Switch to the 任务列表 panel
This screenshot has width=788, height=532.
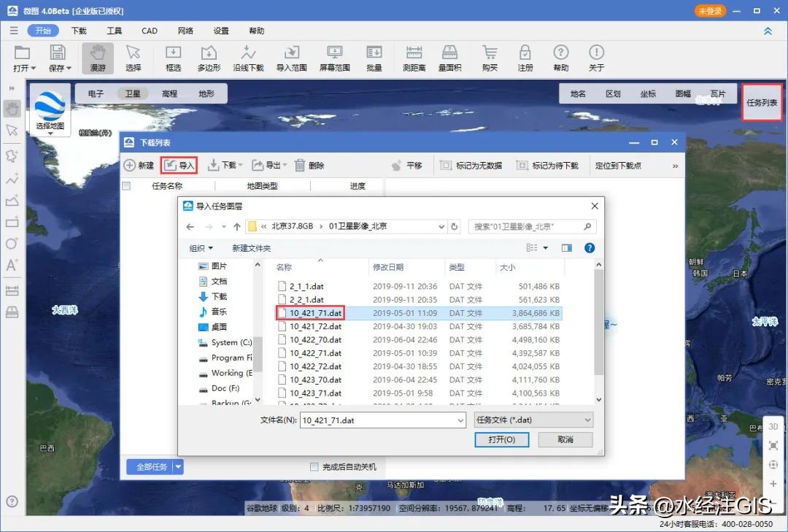pos(761,102)
